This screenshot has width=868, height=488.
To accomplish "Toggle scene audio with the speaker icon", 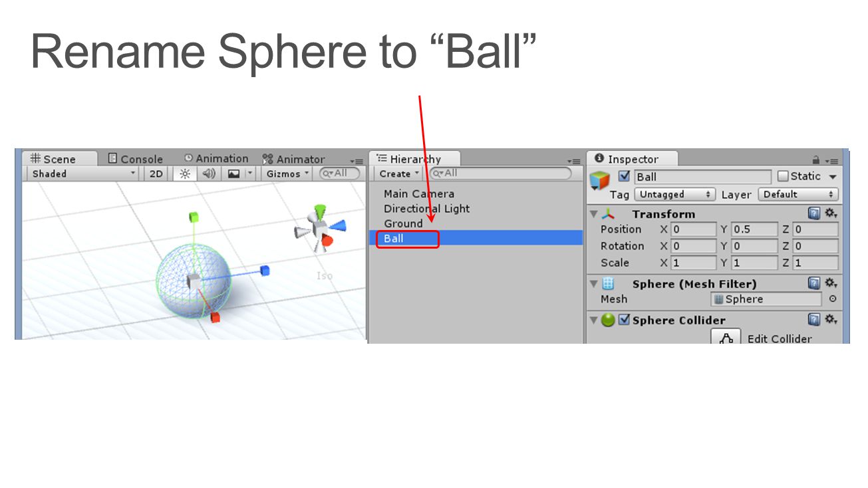I will (x=209, y=174).
